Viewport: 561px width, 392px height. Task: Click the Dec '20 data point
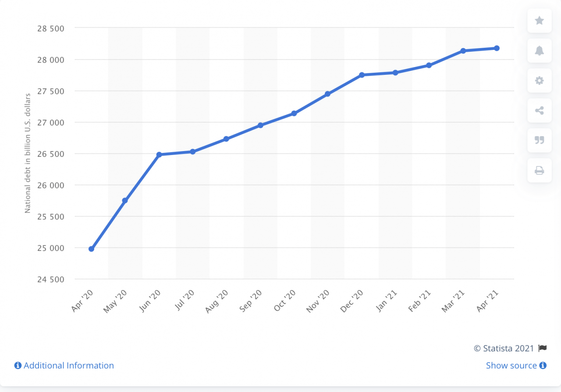[362, 75]
